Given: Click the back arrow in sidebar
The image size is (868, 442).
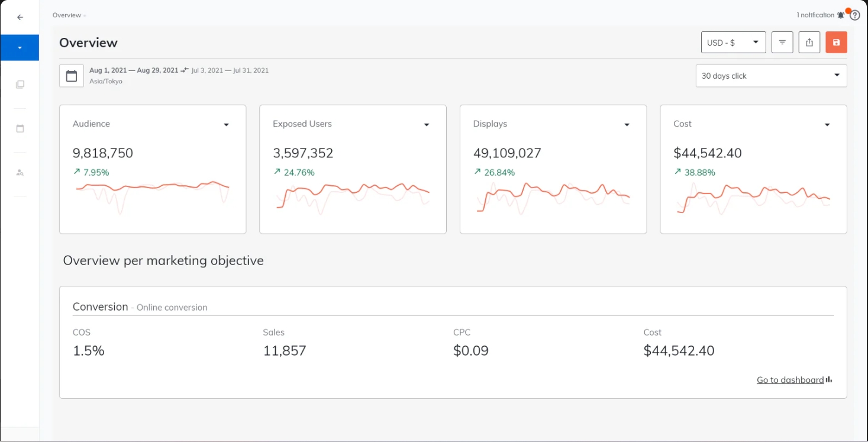Looking at the screenshot, I should pyautogui.click(x=20, y=17).
